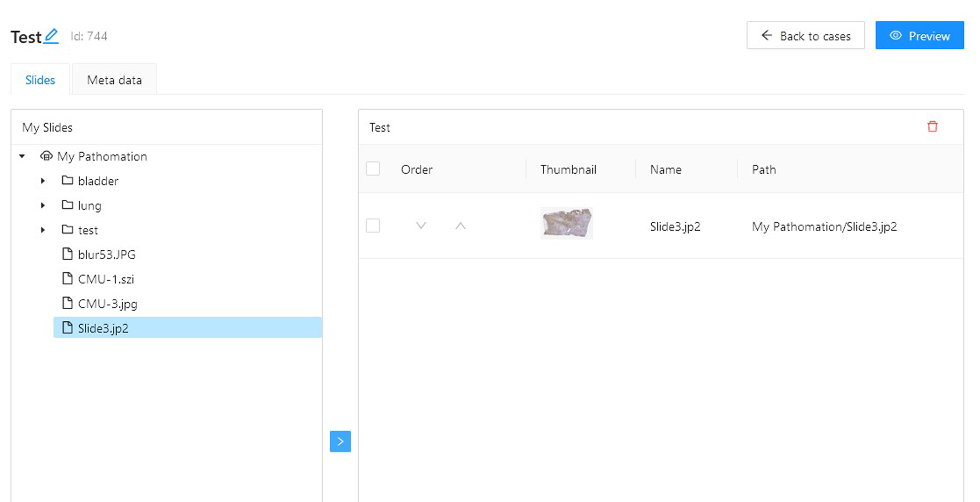
Task: Expand the lung folder
Action: coord(43,205)
